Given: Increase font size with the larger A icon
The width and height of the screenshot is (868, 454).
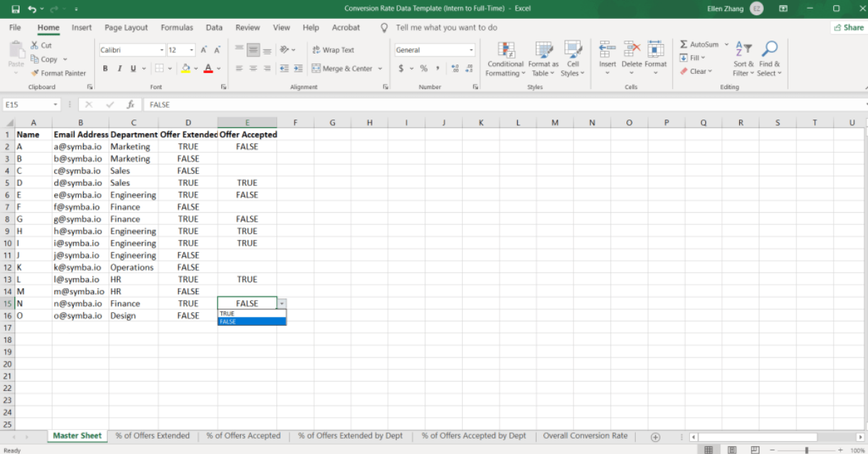Looking at the screenshot, I should 205,50.
